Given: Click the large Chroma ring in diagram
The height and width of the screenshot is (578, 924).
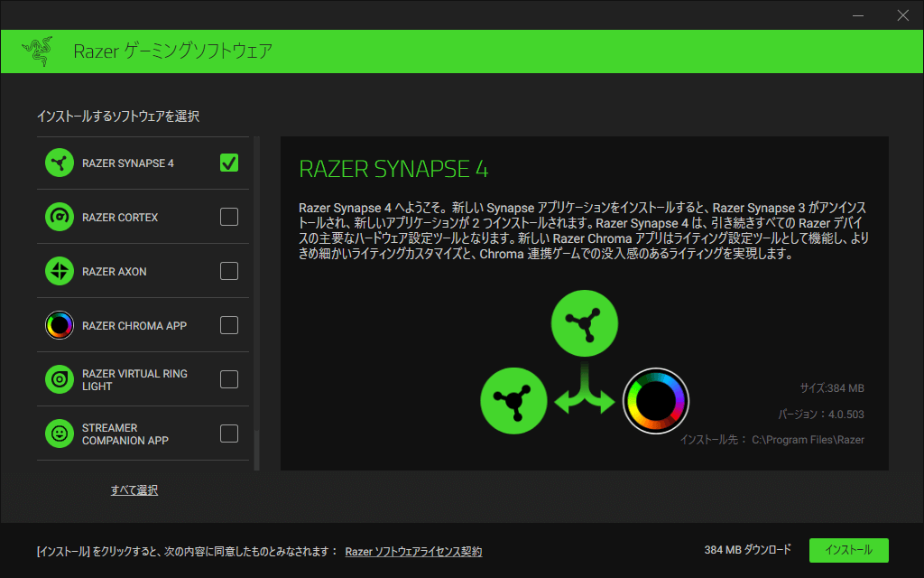Looking at the screenshot, I should click(x=656, y=401).
